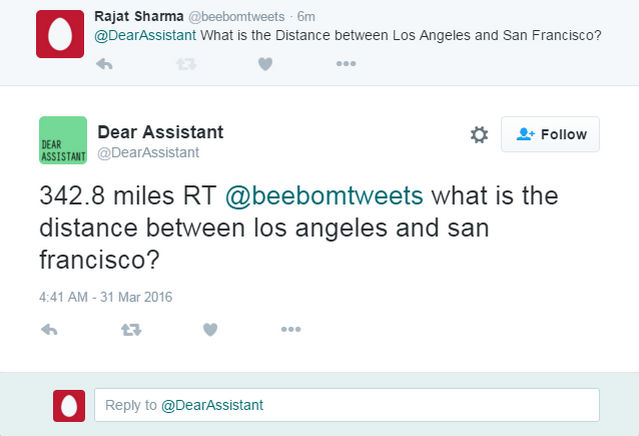The width and height of the screenshot is (639, 436).
Task: Focus the Reply to @DearAssistant field
Action: tap(347, 405)
